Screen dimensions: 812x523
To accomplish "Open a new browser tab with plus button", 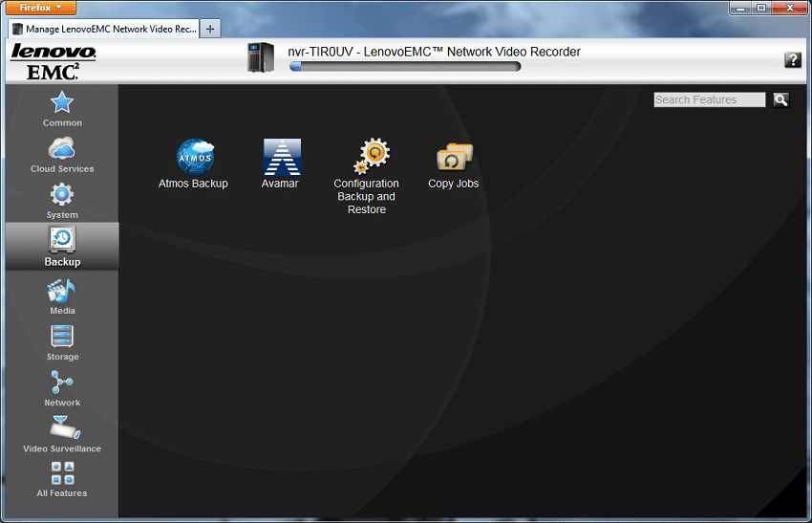I will (x=210, y=29).
